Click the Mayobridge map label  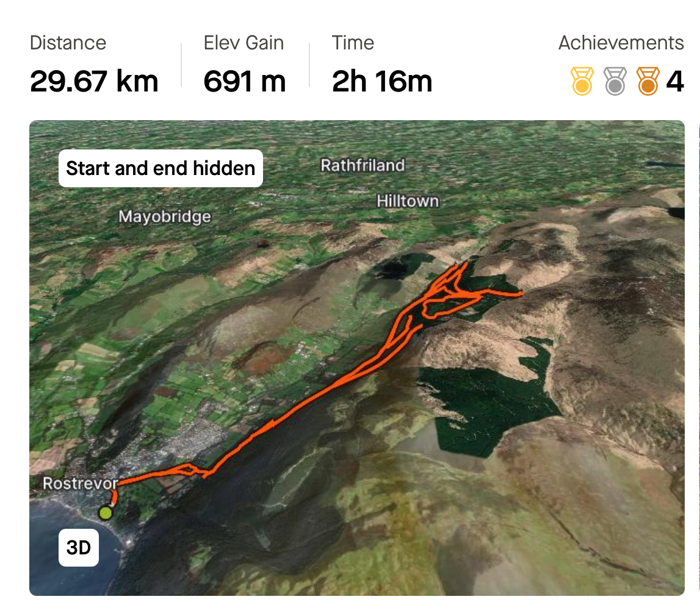point(165,217)
